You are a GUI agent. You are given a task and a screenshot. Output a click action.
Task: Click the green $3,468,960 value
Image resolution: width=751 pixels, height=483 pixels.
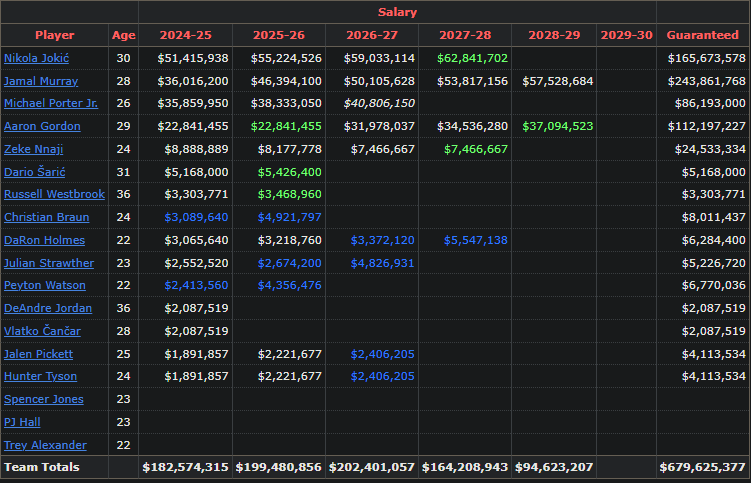click(x=290, y=194)
